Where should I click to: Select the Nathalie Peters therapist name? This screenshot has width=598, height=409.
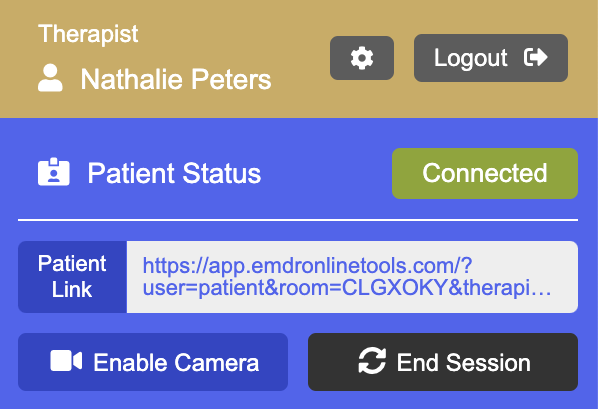tap(176, 79)
